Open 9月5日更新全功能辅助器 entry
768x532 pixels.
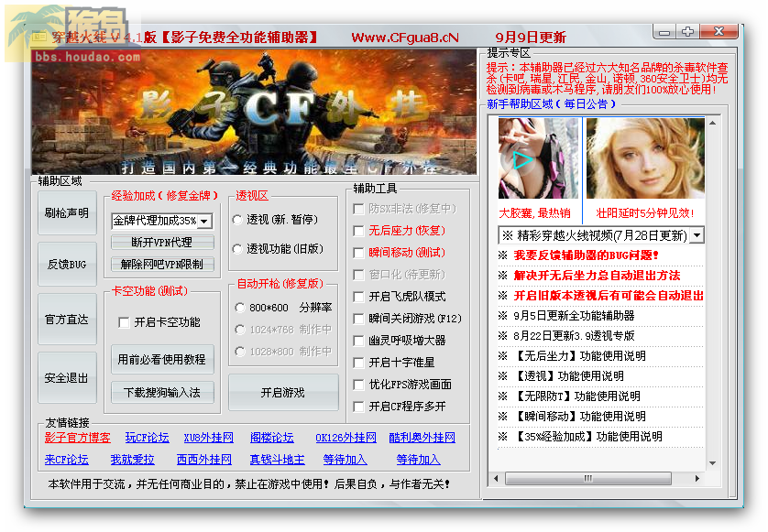click(x=574, y=316)
